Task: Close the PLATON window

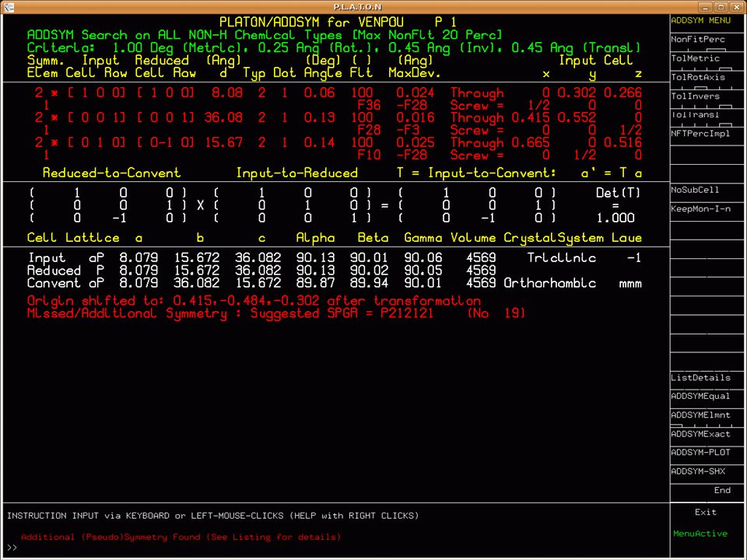Action: pyautogui.click(x=737, y=7)
